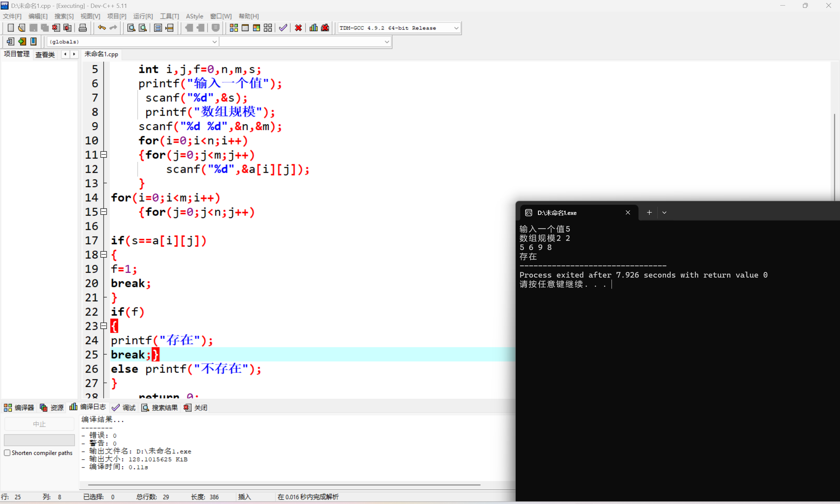Collapse the code fold at line 18
This screenshot has height=504, width=840.
pos(104,254)
